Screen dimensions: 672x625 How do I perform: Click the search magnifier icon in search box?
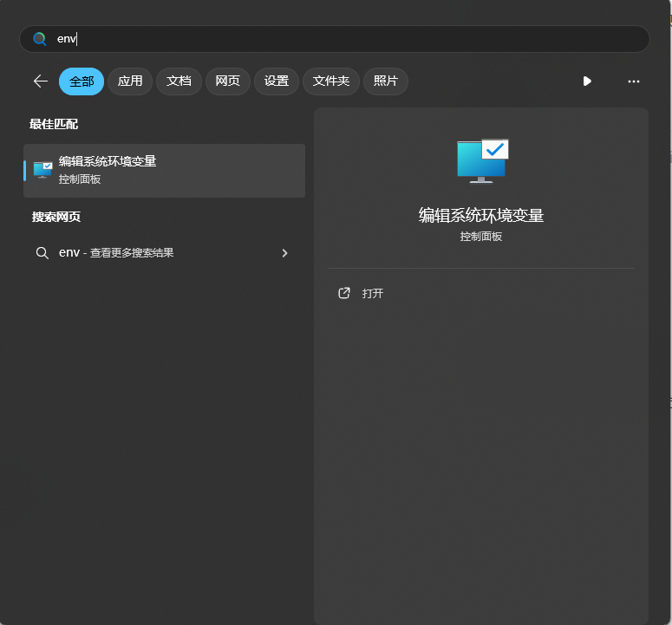[x=40, y=39]
